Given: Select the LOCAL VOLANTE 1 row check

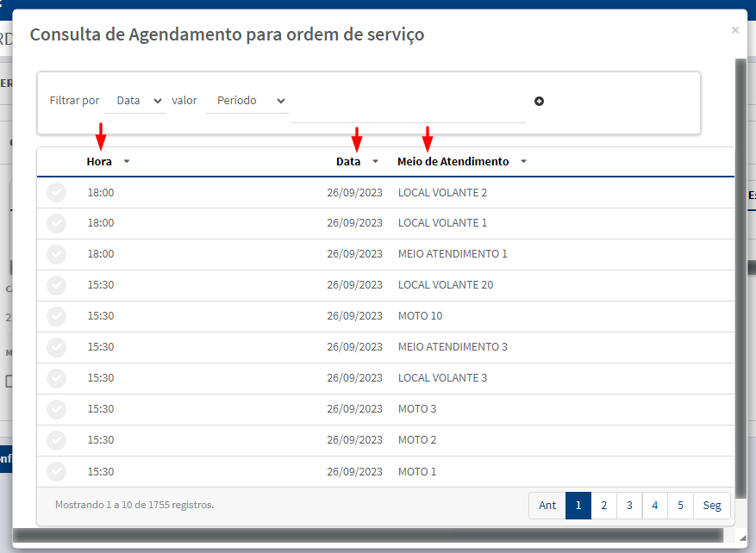Looking at the screenshot, I should (56, 223).
